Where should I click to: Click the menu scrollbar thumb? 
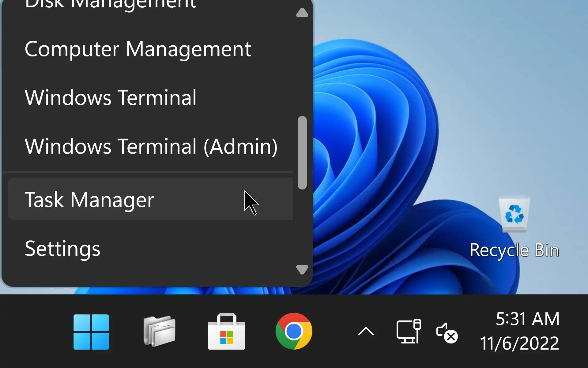(302, 152)
